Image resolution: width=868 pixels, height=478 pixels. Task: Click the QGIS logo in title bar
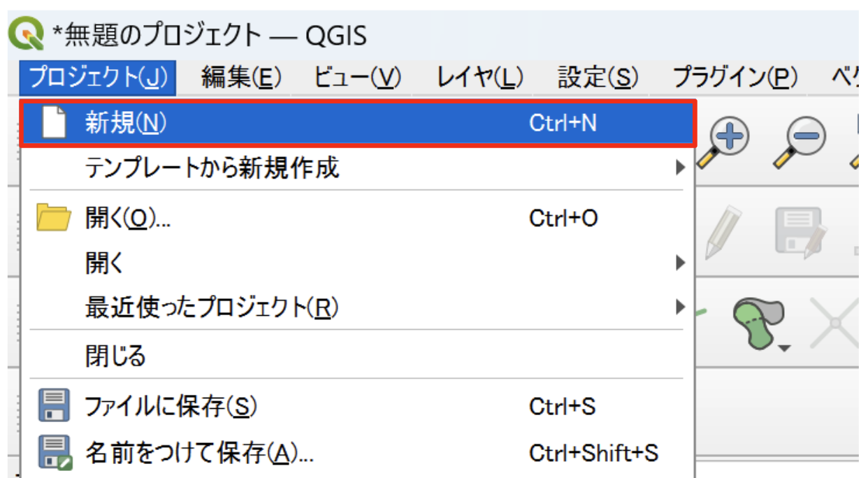27,34
